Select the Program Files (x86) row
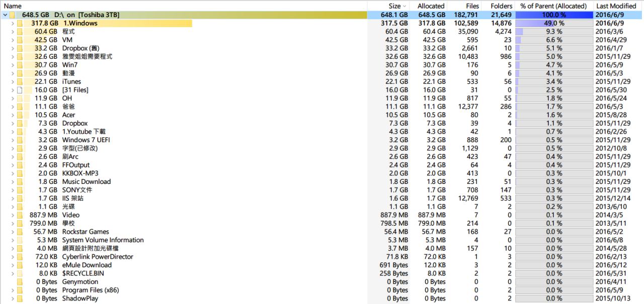644x304 pixels. (x=322, y=290)
